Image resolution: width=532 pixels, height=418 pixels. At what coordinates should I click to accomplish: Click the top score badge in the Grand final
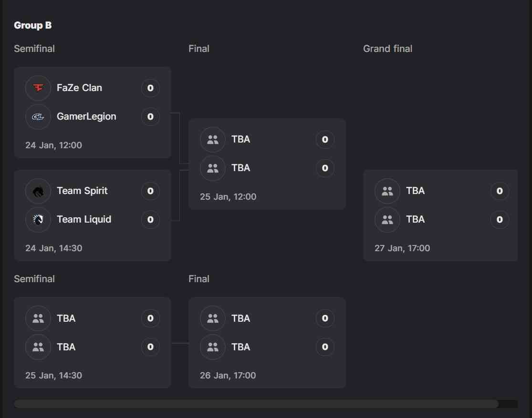pyautogui.click(x=500, y=191)
